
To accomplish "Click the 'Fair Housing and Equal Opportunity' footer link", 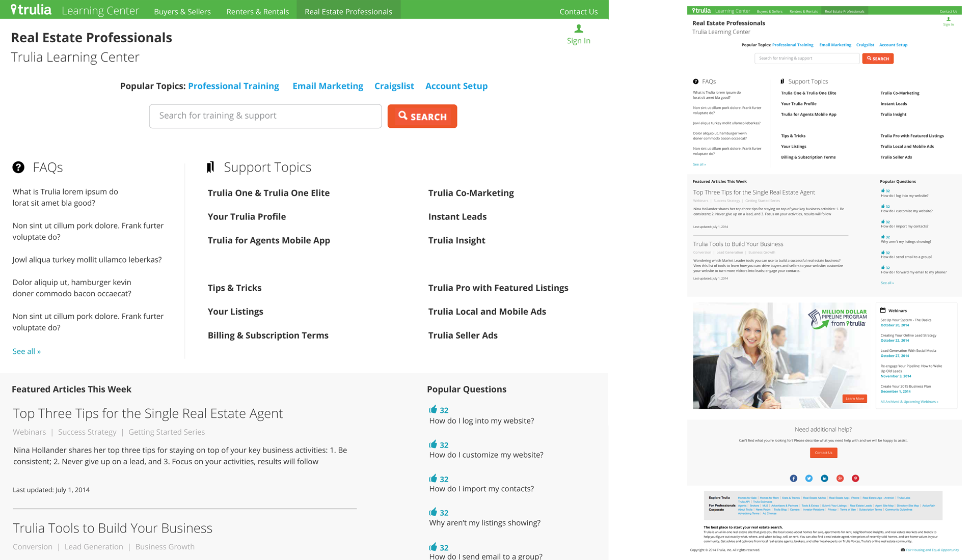I will (x=932, y=550).
